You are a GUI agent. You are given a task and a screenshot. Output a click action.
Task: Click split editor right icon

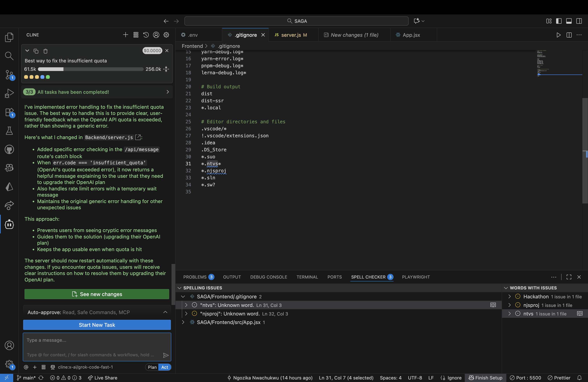coord(569,35)
